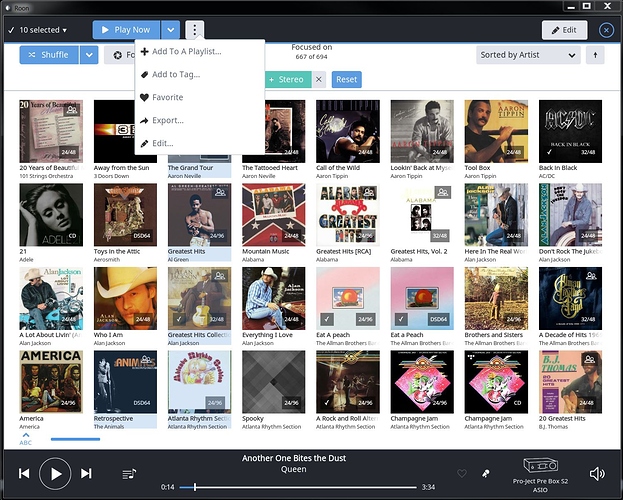Click the circular play button

click(x=55, y=473)
